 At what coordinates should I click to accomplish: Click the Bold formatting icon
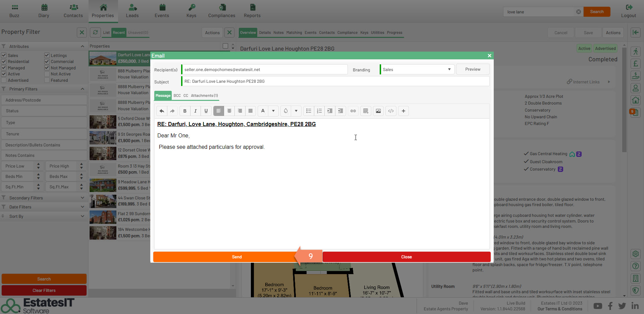(x=185, y=111)
